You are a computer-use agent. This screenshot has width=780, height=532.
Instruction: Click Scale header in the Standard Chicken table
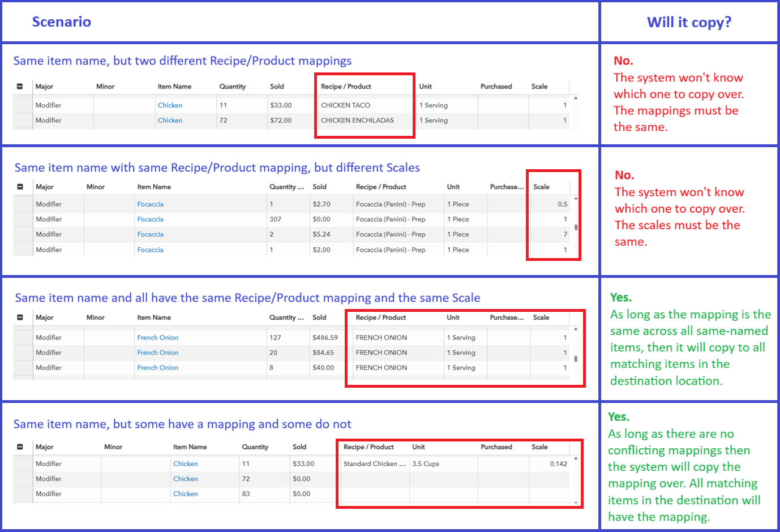click(x=539, y=447)
